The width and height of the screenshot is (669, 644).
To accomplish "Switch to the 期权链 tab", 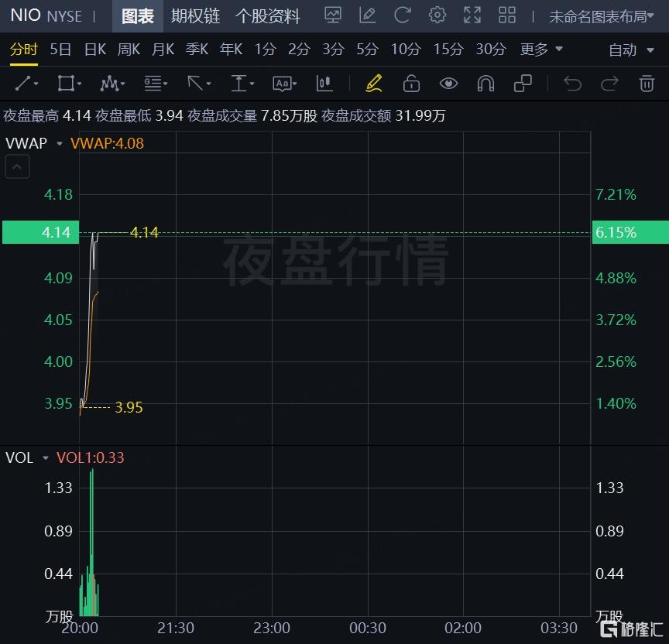I will (195, 16).
